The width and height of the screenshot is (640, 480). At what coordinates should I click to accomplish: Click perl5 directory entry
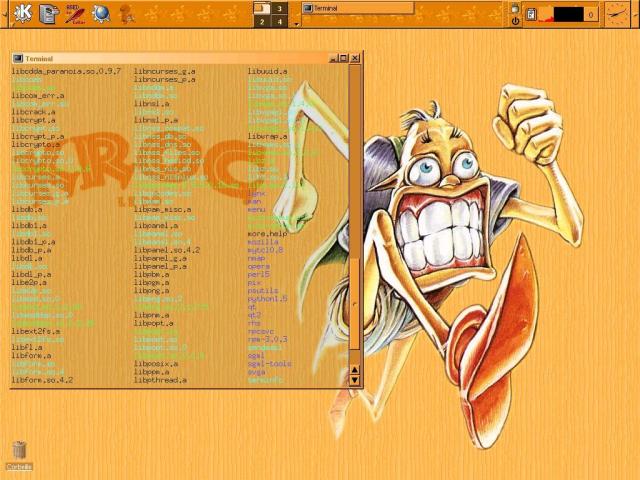pyautogui.click(x=259, y=275)
